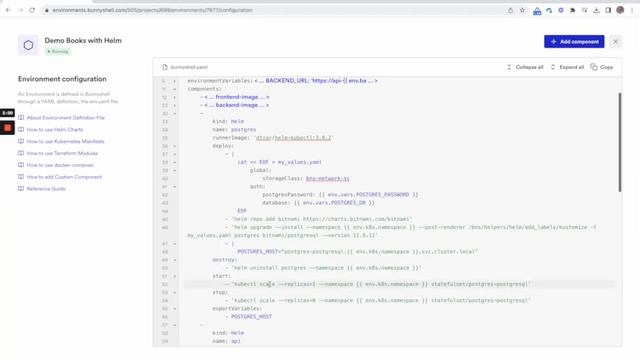Screen dimensions: 640x360
Task: Click the bunnyshell.yaml file icon
Action: tap(165, 67)
